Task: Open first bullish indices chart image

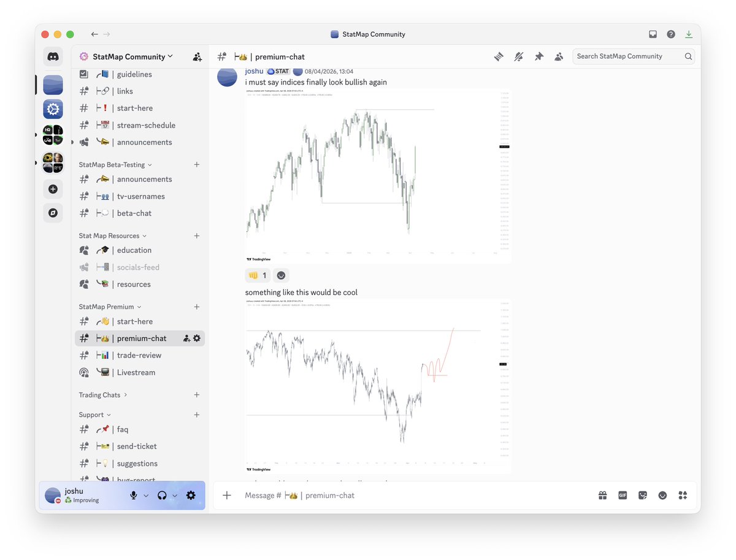Action: pos(378,177)
